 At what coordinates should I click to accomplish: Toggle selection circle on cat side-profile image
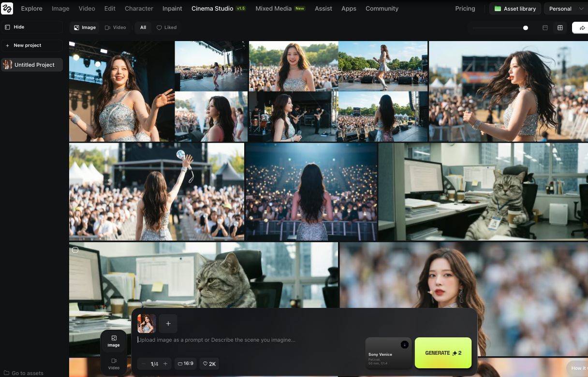75,250
